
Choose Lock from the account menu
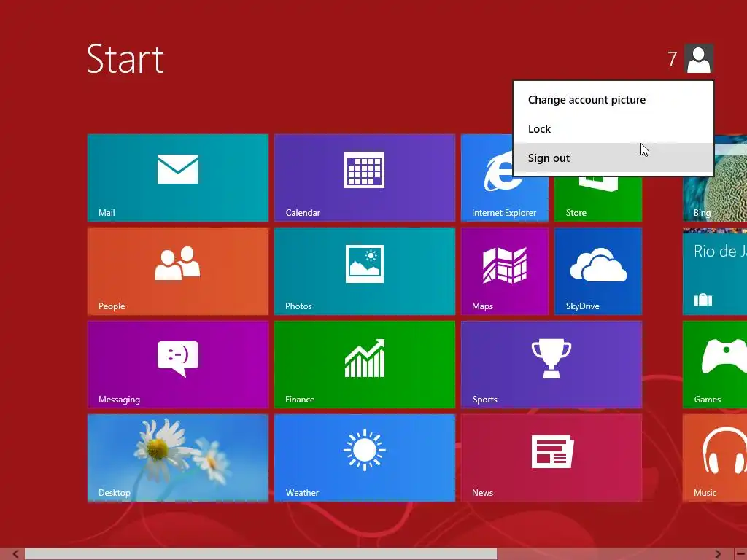point(613,128)
